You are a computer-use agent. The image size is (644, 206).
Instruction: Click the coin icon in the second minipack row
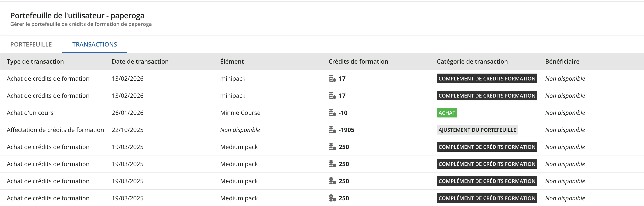point(332,96)
